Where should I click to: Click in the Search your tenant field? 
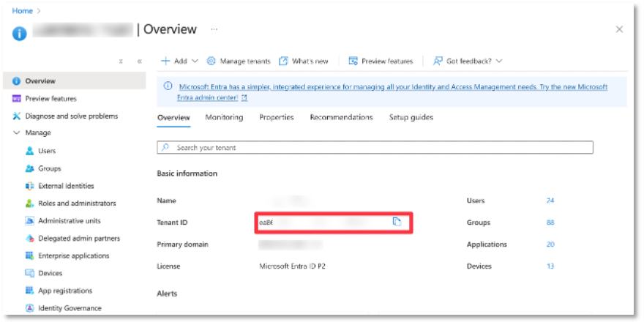click(375, 148)
